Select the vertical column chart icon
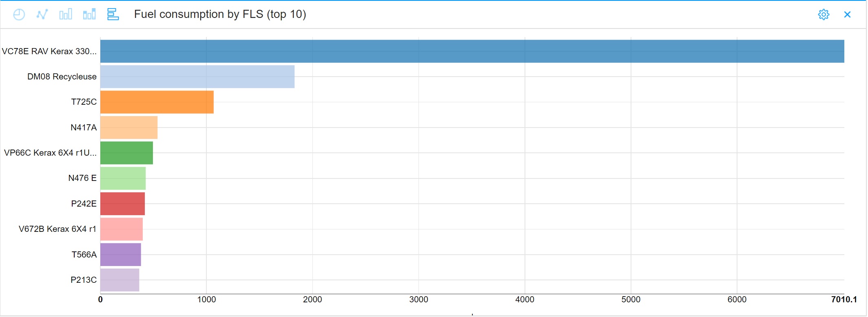868x317 pixels. [x=66, y=15]
